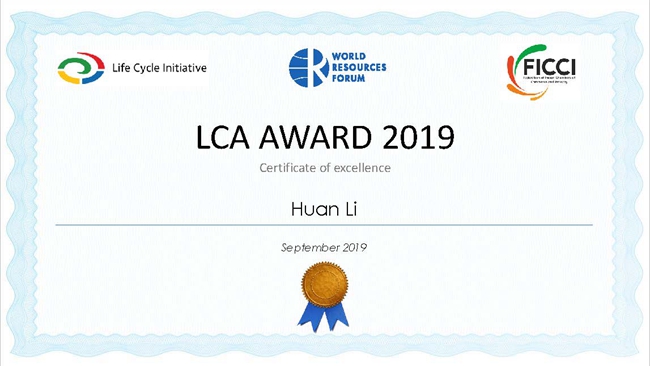
Task: Select "Certificate of excellence" subtitle
Action: coord(325,167)
